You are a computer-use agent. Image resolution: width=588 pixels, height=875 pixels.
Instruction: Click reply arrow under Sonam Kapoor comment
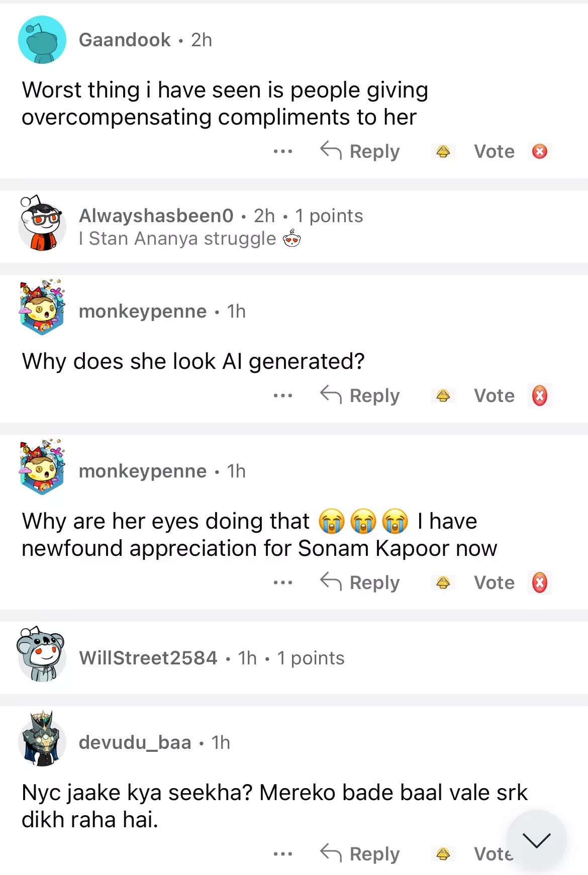tap(331, 581)
